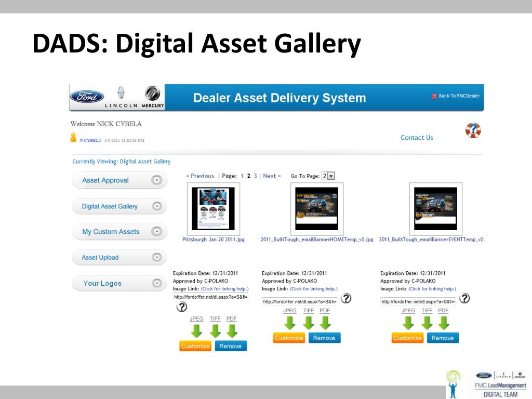This screenshot has width=532, height=399.
Task: Click arrow icon on My Custom Assets button
Action: pyautogui.click(x=156, y=231)
